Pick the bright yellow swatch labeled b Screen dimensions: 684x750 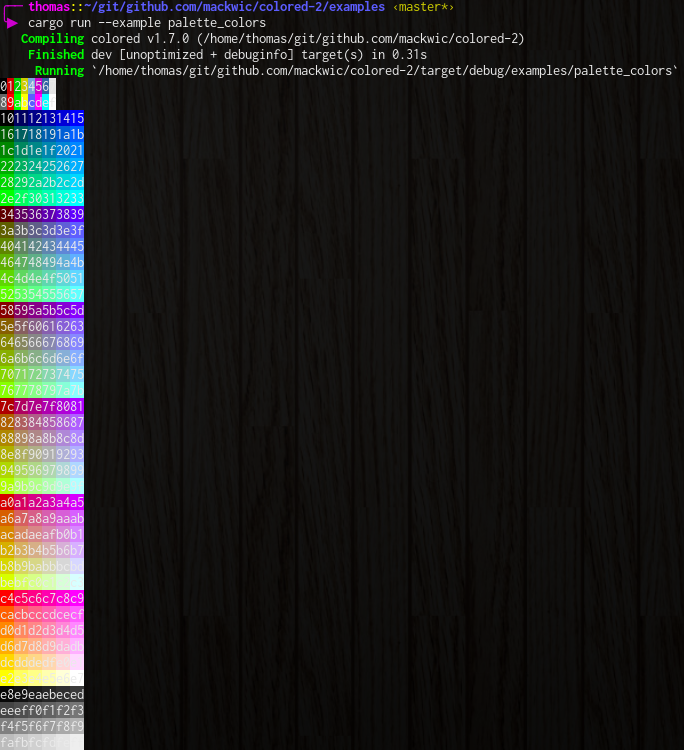[x=24, y=102]
